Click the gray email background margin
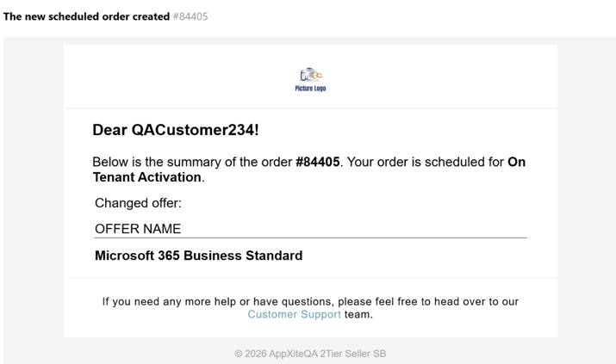This screenshot has width=616, height=364. click(34, 196)
